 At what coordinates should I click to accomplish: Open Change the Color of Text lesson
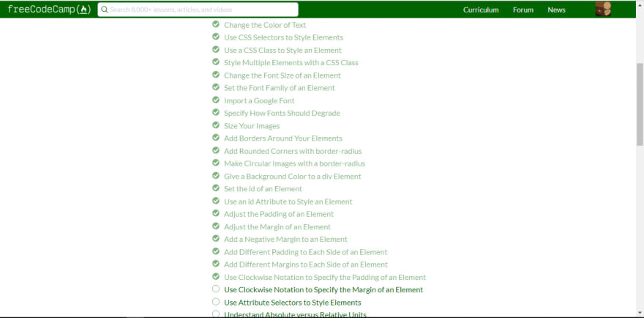[x=265, y=25]
